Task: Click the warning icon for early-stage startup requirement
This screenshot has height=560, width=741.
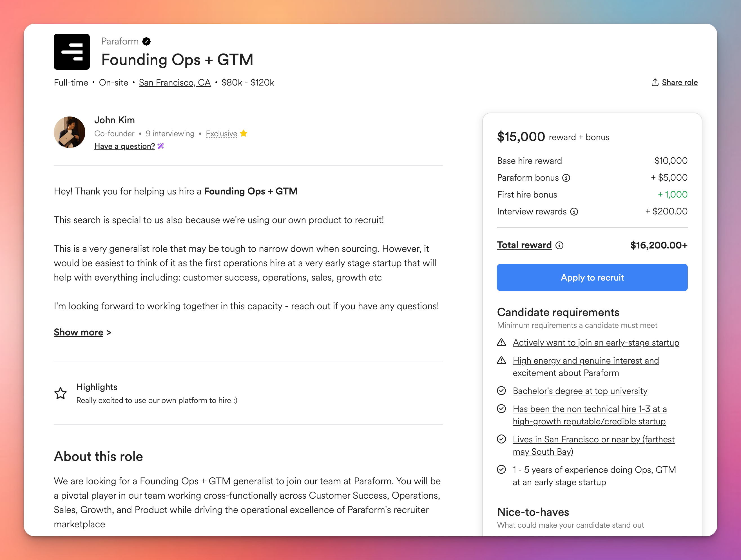Action: click(x=501, y=343)
